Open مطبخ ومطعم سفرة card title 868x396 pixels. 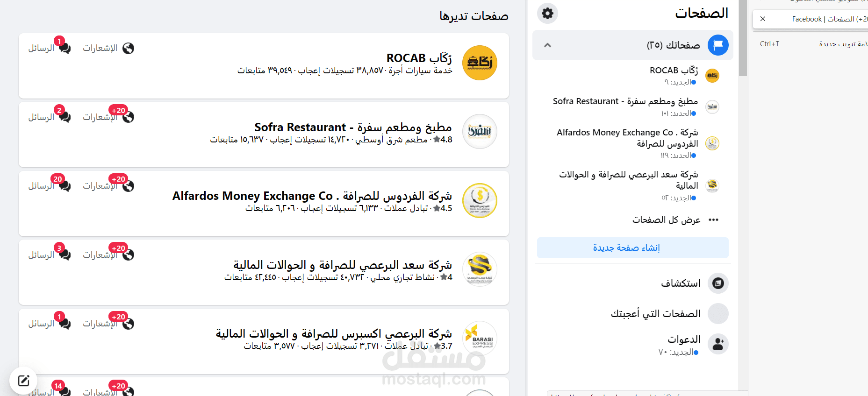coord(353,127)
